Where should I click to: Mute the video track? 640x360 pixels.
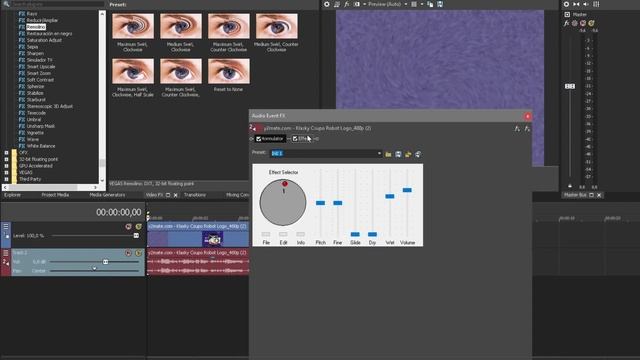(129, 226)
